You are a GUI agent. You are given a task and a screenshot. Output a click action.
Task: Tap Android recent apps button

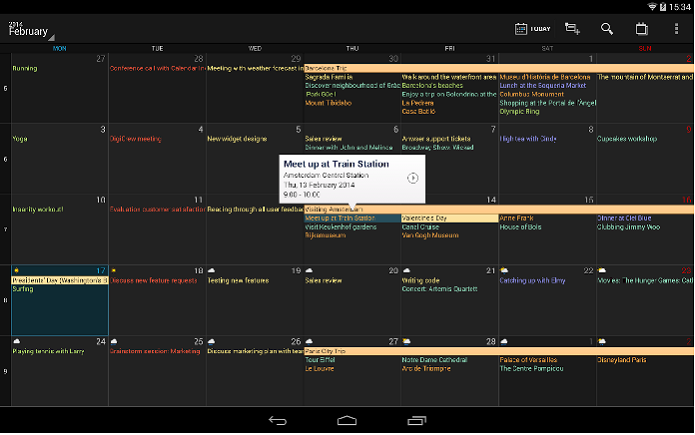click(x=417, y=420)
